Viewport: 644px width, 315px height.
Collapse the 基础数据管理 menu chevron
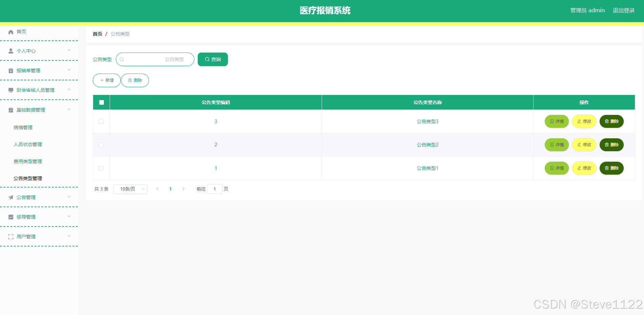(69, 109)
